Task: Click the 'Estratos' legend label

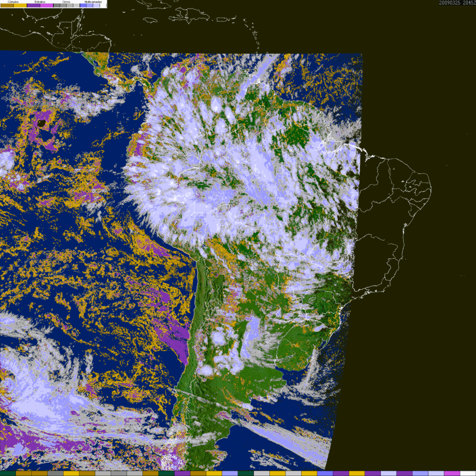Action: (x=40, y=2)
